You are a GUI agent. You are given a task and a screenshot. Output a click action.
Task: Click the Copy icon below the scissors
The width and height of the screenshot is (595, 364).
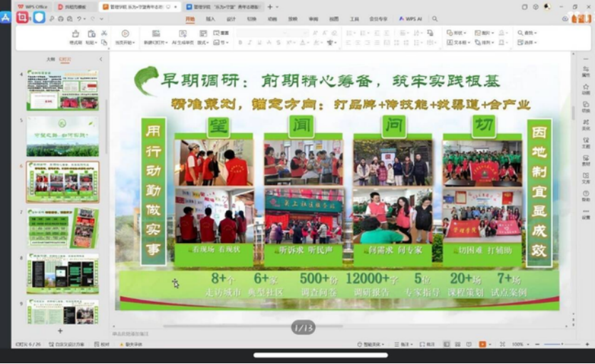click(x=104, y=43)
